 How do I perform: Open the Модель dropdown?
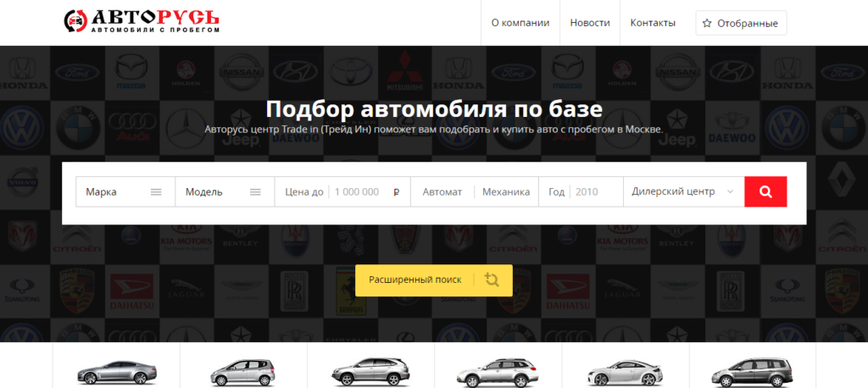pyautogui.click(x=225, y=192)
